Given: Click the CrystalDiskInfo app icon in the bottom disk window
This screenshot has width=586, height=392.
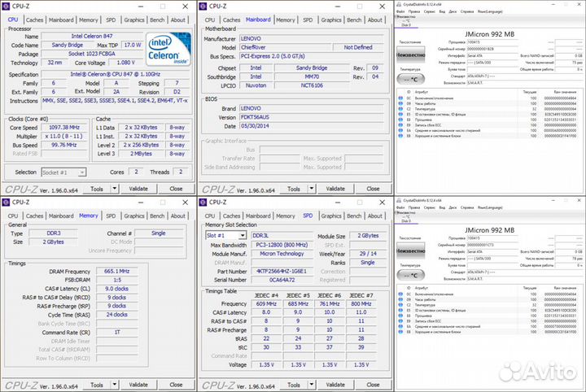Looking at the screenshot, I should coord(399,201).
